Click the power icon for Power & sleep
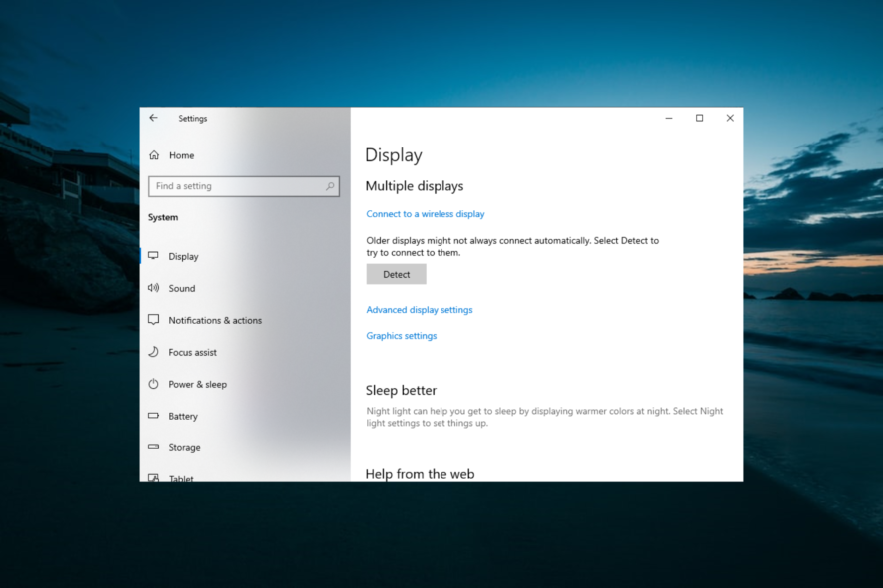The width and height of the screenshot is (883, 588). coord(153,384)
